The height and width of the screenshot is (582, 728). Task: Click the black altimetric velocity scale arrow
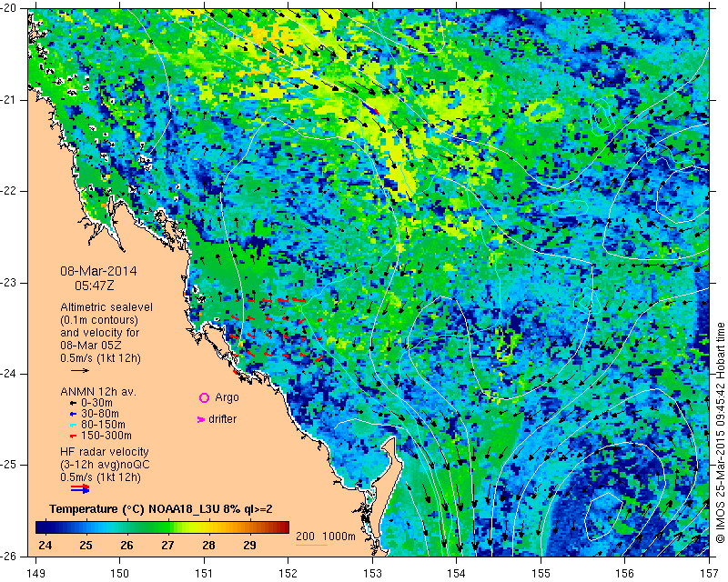pos(80,370)
